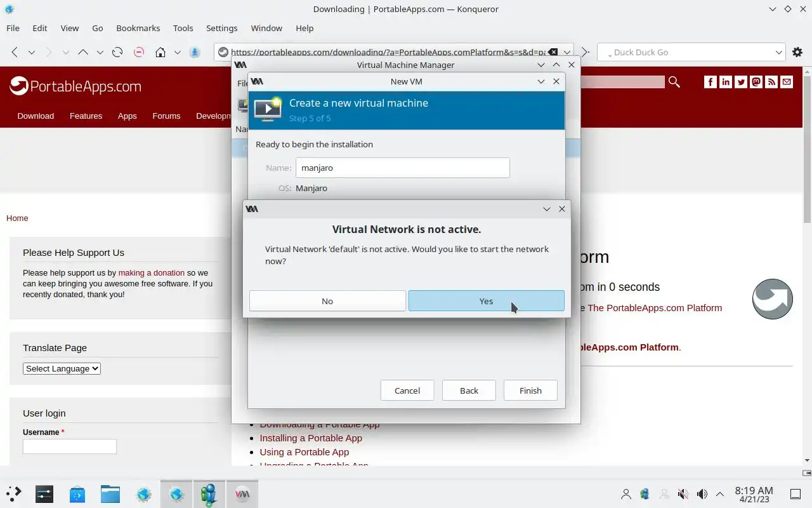Screen dimensions: 812x508
Task: Open the Settings menu
Action: [x=222, y=28]
